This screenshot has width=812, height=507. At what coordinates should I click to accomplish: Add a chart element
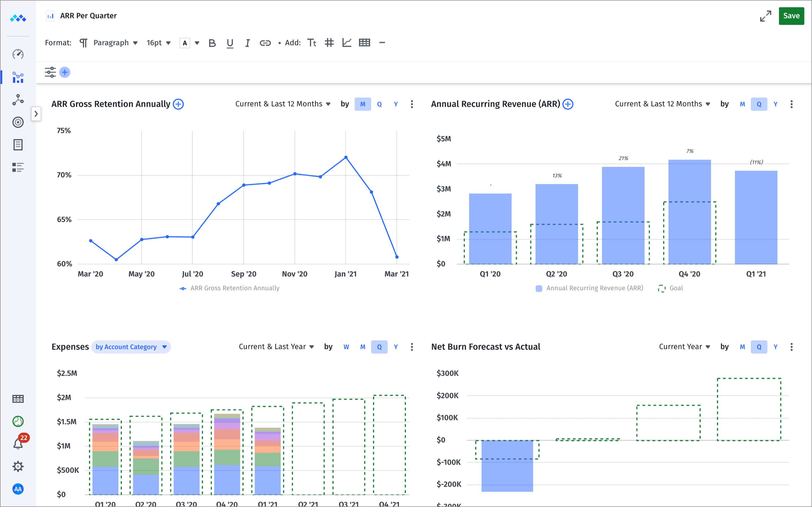point(347,43)
